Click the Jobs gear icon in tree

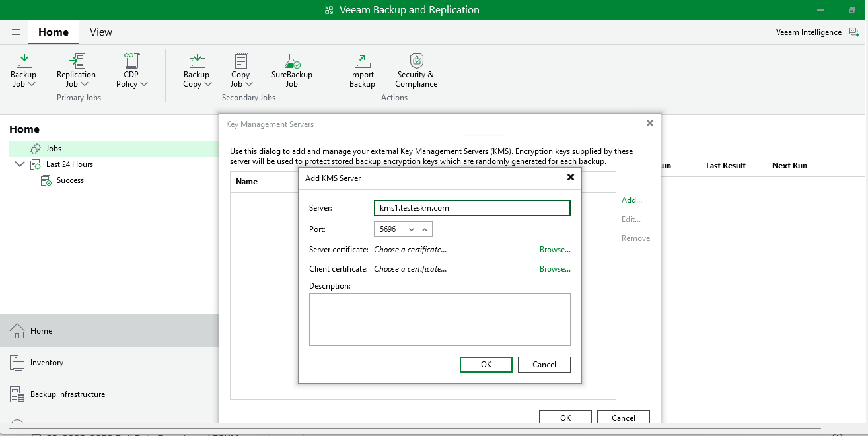36,149
